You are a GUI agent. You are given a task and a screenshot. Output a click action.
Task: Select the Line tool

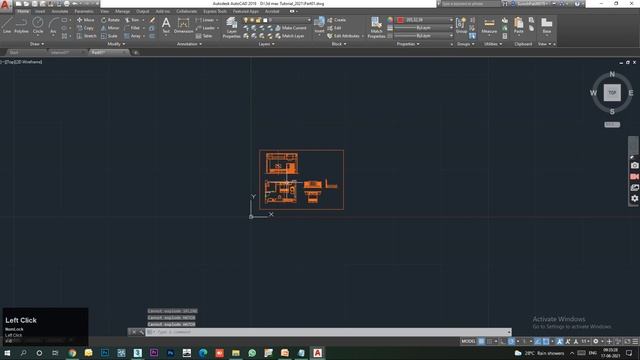click(7, 25)
